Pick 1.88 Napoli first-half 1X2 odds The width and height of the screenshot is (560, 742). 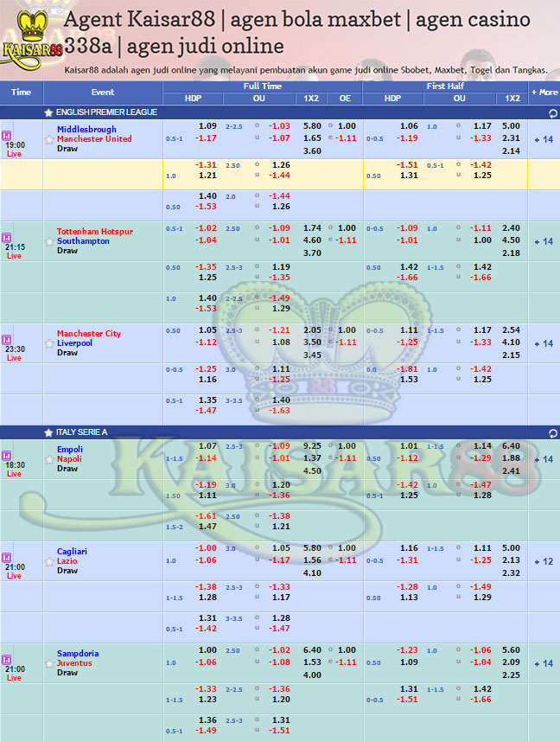512,458
